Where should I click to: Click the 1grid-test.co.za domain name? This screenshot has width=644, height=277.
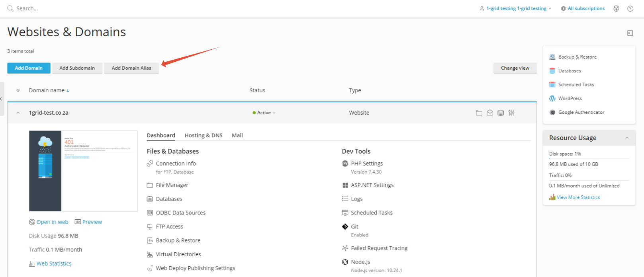tap(49, 113)
